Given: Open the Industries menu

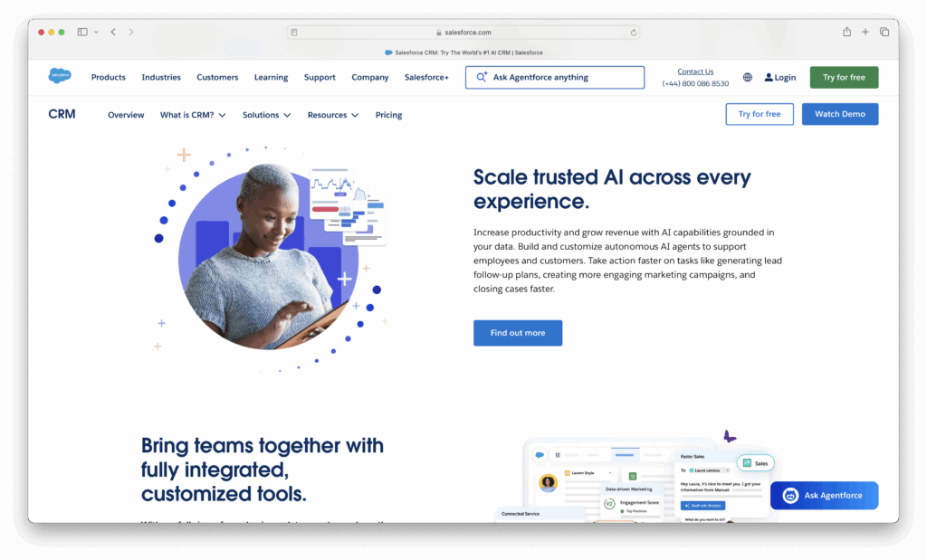Looking at the screenshot, I should [161, 78].
